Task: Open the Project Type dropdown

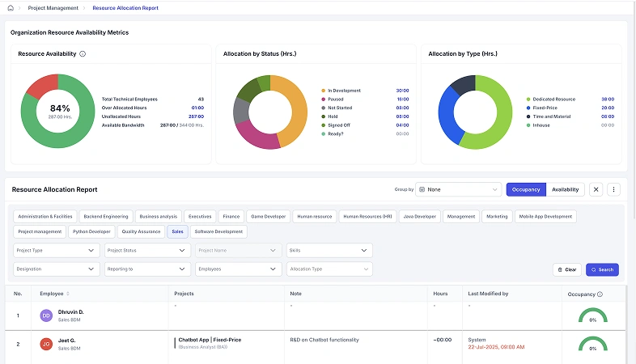Action: click(x=57, y=251)
